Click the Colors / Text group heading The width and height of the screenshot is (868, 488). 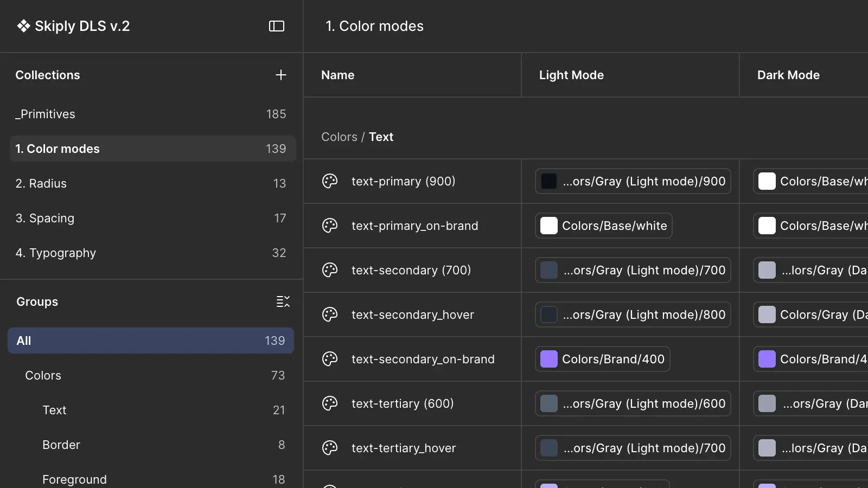pyautogui.click(x=357, y=137)
